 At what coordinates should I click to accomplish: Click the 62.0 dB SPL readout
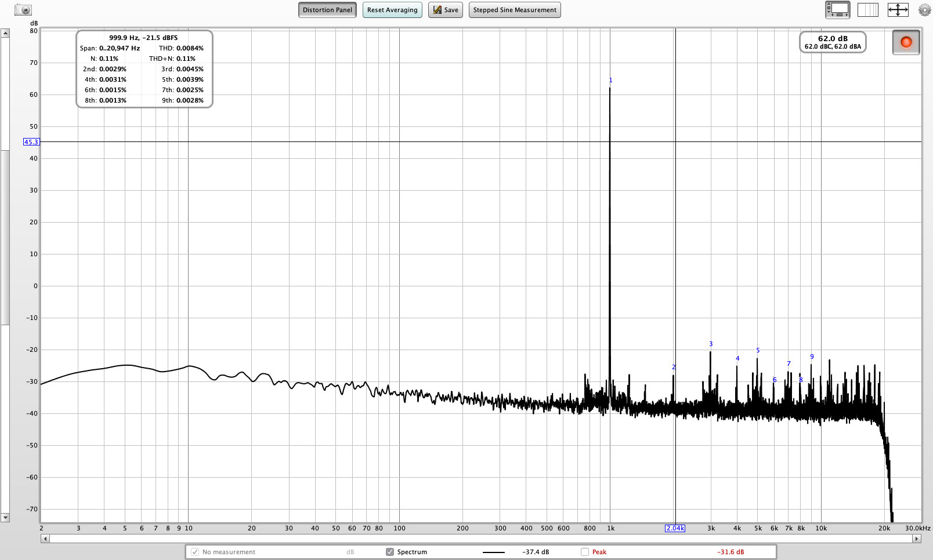click(x=833, y=38)
